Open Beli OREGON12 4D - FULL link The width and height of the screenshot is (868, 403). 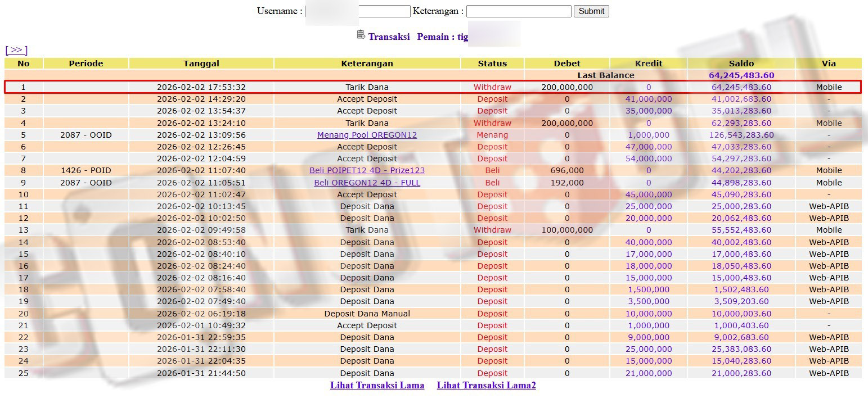tap(367, 183)
